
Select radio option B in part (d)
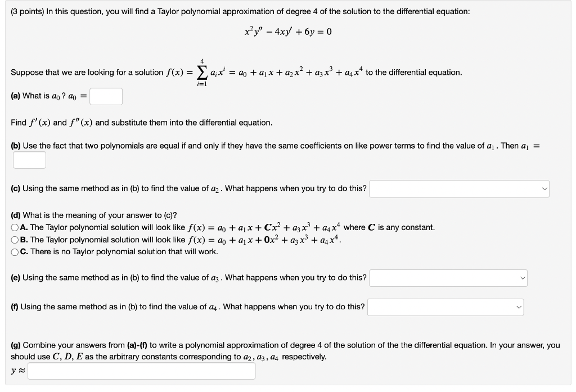coord(15,237)
